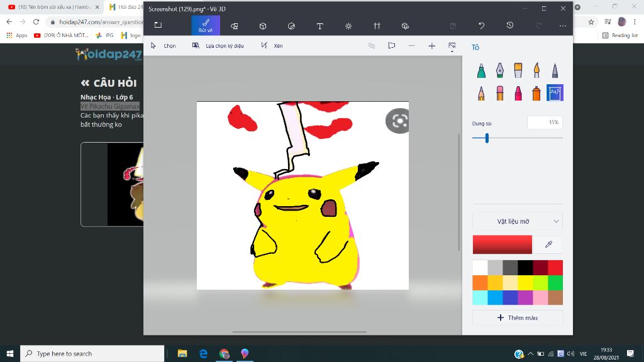Open the more options ellipsis menu
Viewport: 644px width, 362px height.
click(x=563, y=25)
